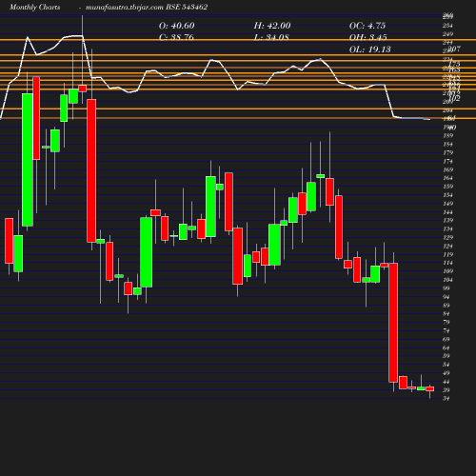Click the 89 price axis label
This screenshot has width=476, height=476.
click(446, 306)
